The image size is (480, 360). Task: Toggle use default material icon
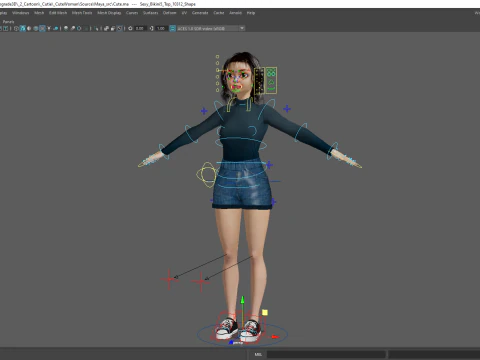tap(29, 28)
